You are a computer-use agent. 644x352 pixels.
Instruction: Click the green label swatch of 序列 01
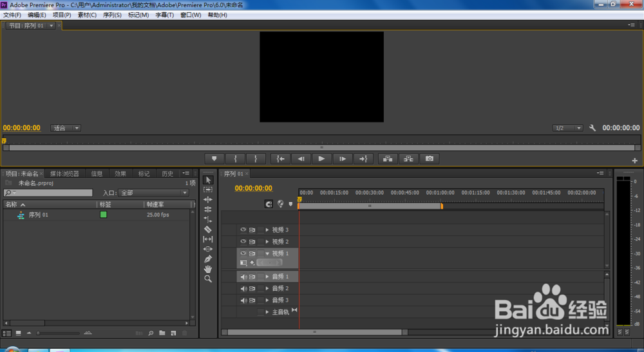pos(103,215)
